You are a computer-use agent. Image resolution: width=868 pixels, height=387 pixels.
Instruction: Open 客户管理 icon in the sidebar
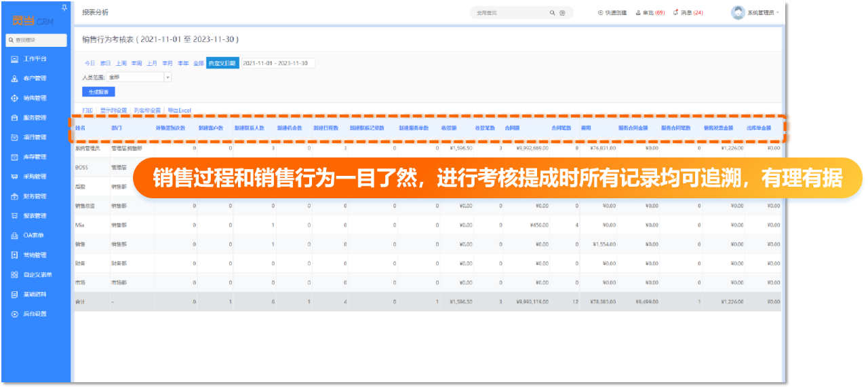[15, 79]
